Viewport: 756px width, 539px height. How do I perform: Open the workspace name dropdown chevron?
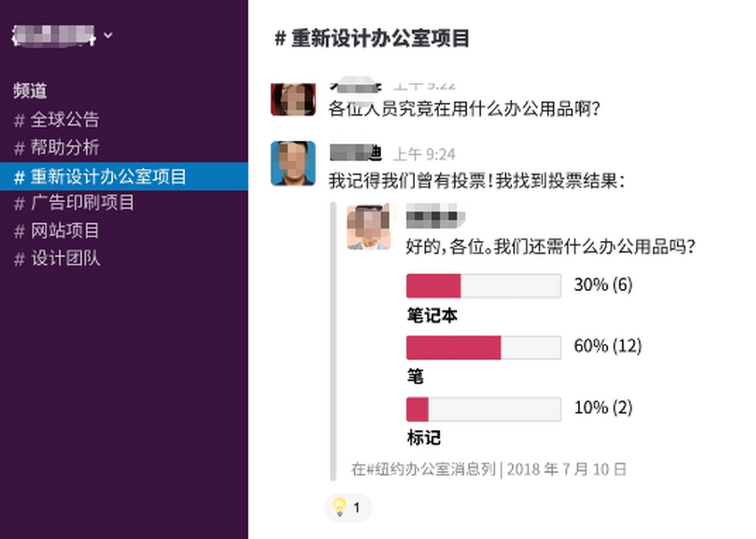(108, 35)
